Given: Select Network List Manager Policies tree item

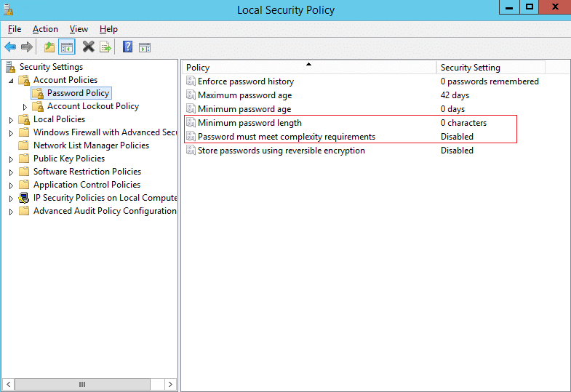Looking at the screenshot, I should click(x=92, y=145).
